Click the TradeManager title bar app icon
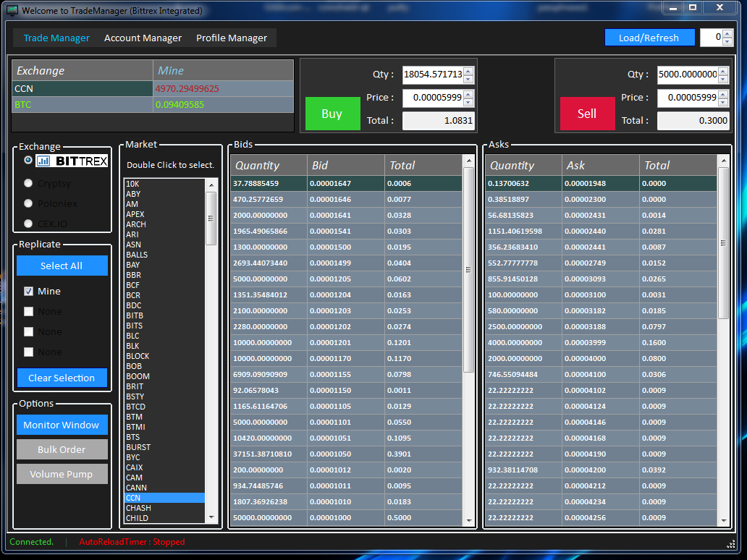This screenshot has width=747, height=560. [x=12, y=10]
